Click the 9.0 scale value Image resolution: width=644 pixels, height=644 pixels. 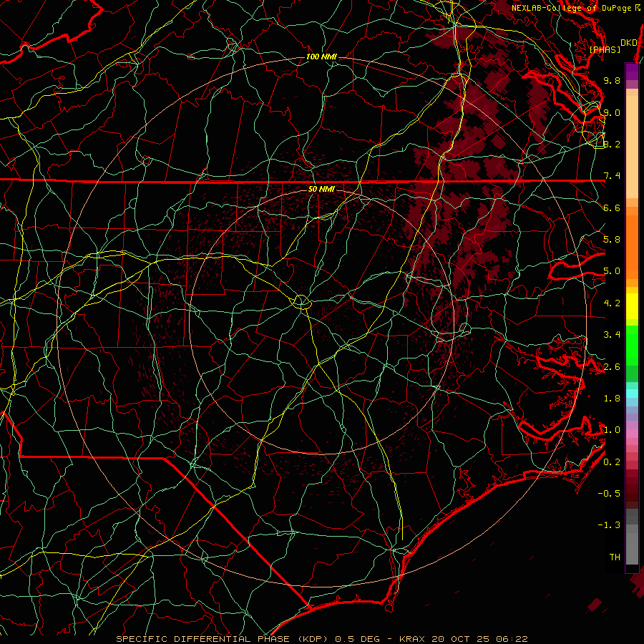tap(612, 112)
